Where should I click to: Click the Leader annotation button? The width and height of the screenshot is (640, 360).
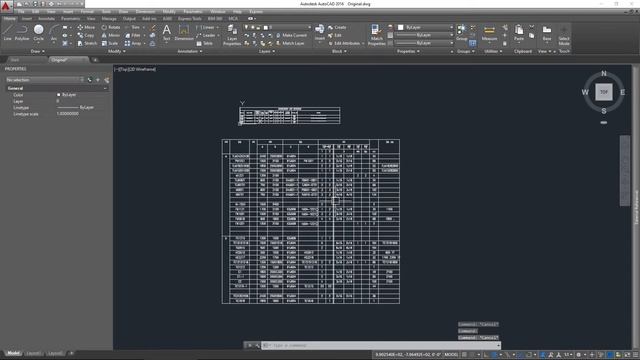[x=206, y=36]
